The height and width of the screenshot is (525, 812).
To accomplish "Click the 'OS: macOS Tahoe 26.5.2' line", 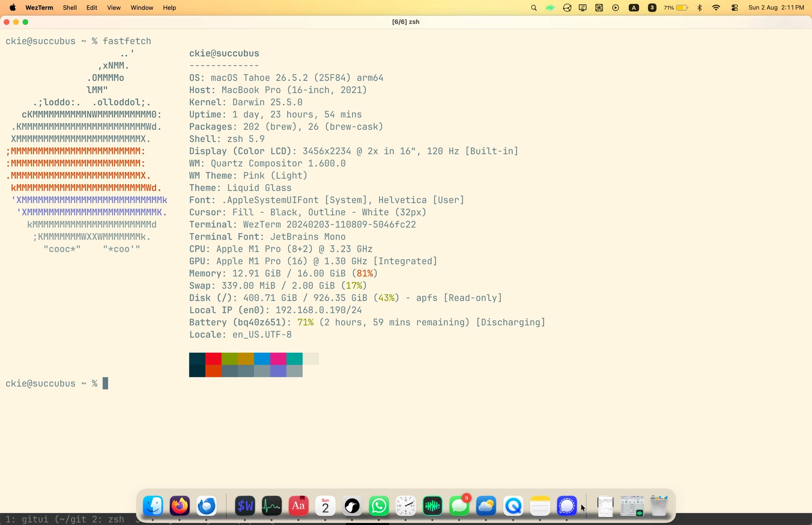I will click(x=286, y=78).
